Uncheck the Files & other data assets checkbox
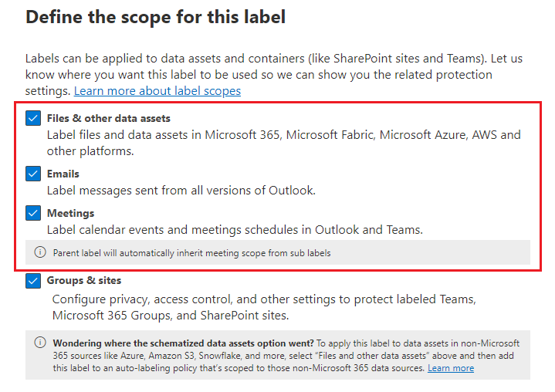The image size is (555, 392). (32, 118)
